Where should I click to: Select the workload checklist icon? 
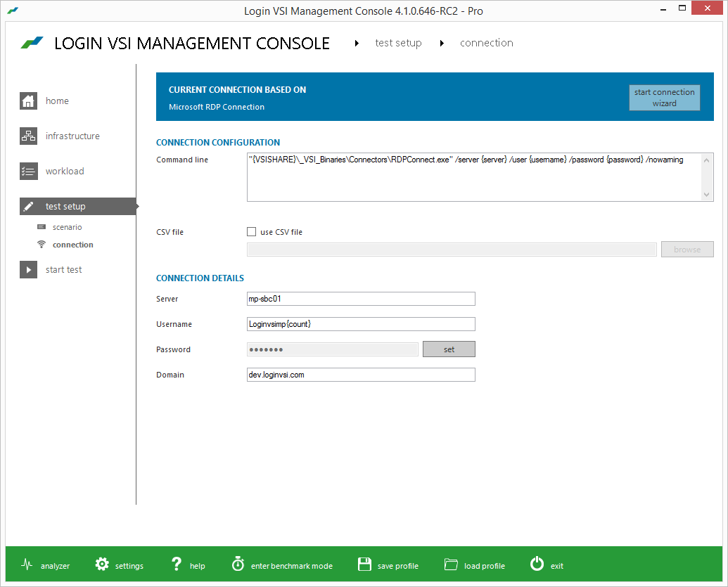click(28, 172)
